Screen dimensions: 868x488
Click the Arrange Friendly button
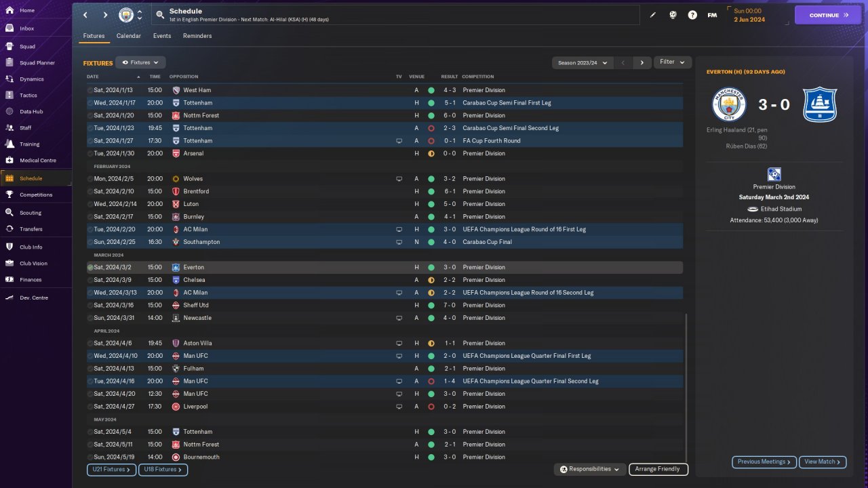658,469
